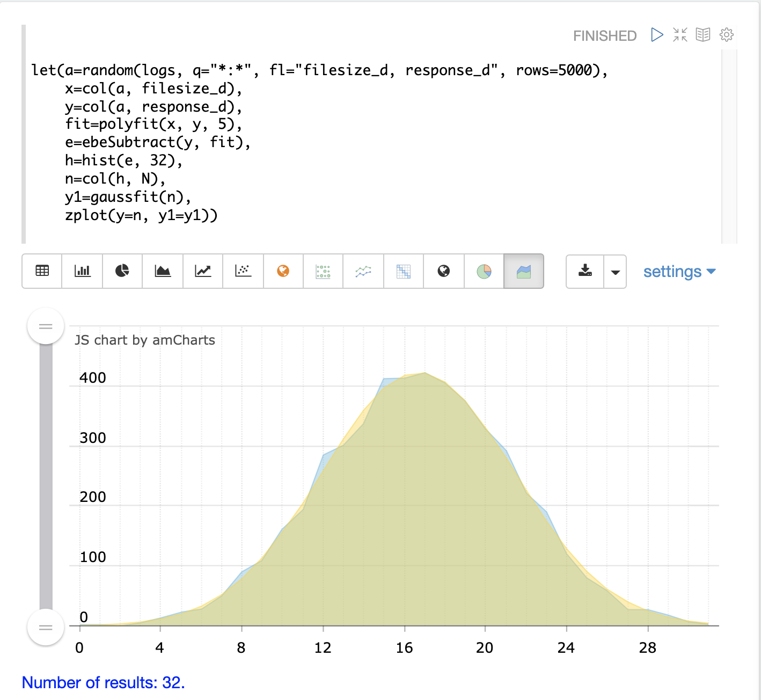This screenshot has width=761, height=700.
Task: Run the paragraph with the play icon
Action: coord(657,35)
